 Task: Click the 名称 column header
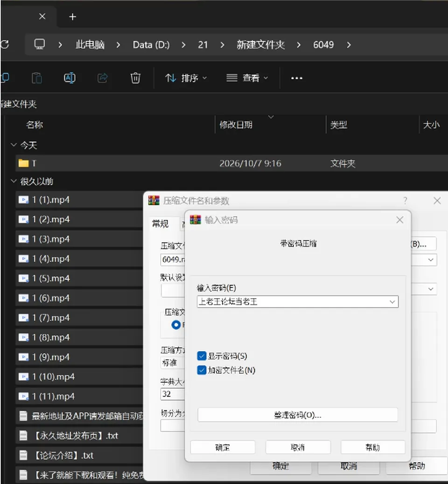[35, 125]
